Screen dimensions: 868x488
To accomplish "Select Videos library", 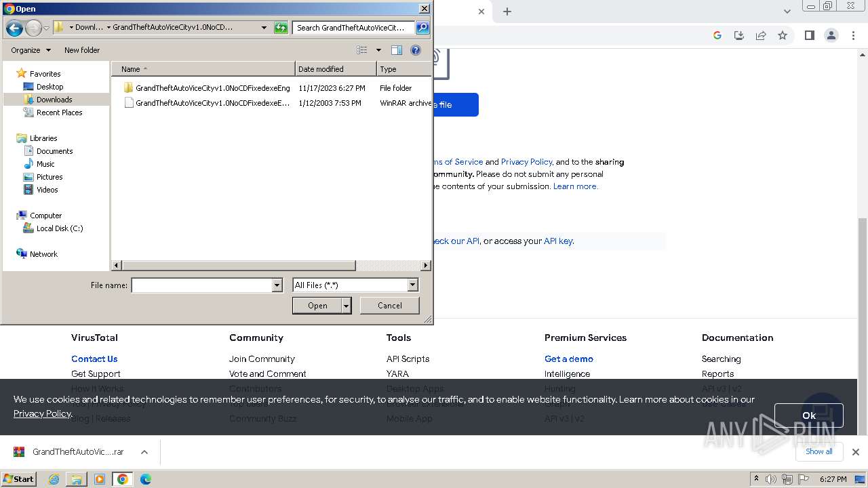I will click(47, 190).
